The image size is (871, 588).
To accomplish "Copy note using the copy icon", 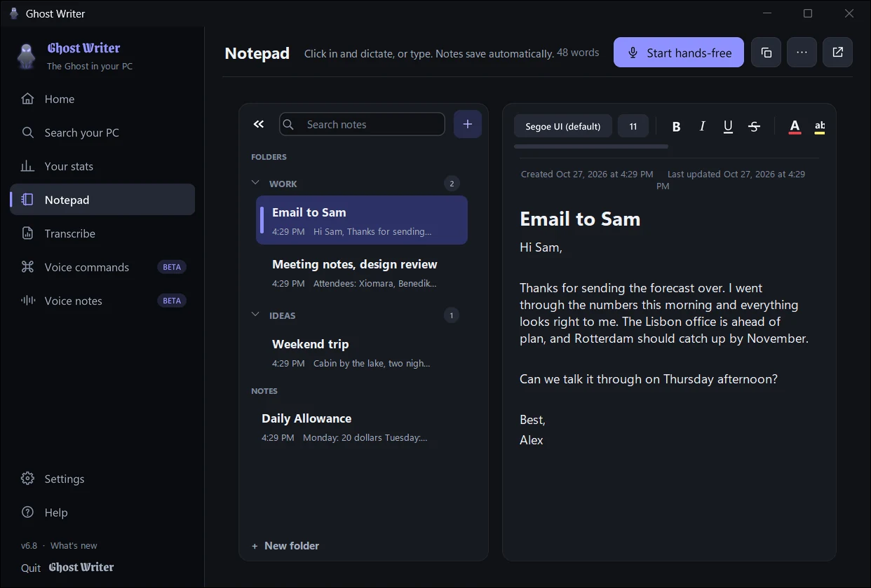I will point(767,53).
